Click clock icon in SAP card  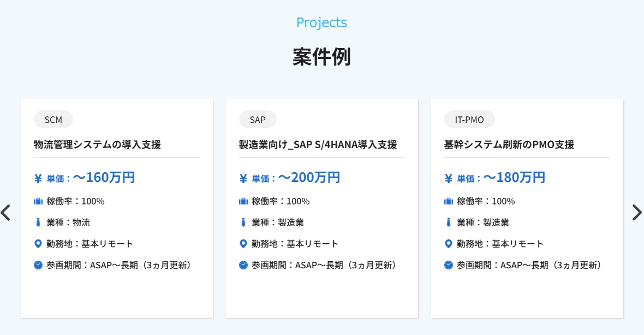[243, 265]
